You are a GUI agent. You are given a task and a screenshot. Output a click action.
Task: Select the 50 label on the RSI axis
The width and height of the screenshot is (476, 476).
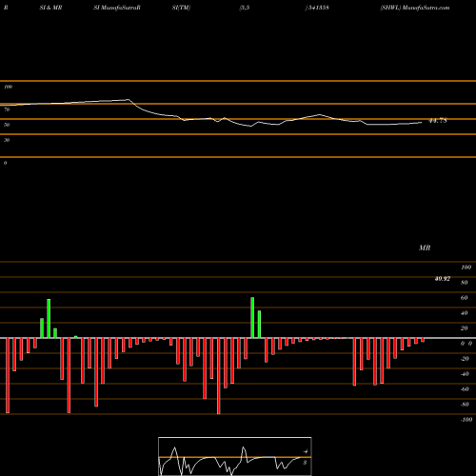7,125
